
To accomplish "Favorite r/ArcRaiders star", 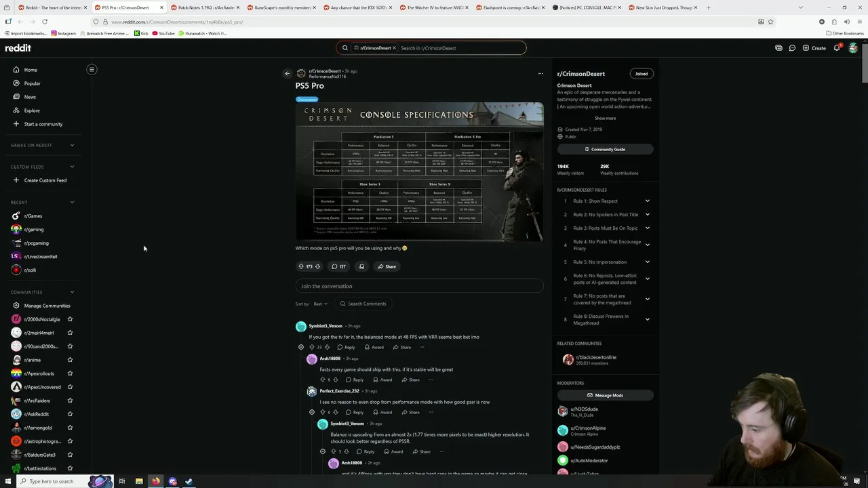I will pos(70,401).
